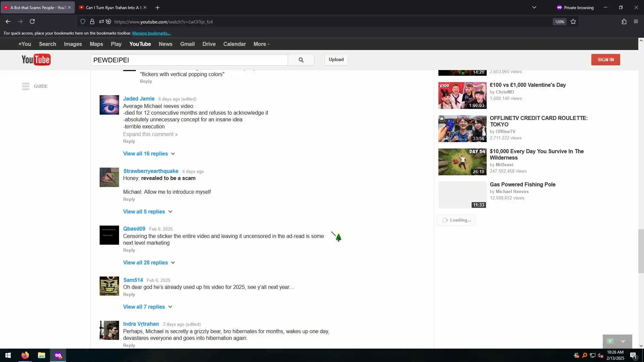Open tracking protection shield icon
The image size is (644, 362).
[83, 22]
